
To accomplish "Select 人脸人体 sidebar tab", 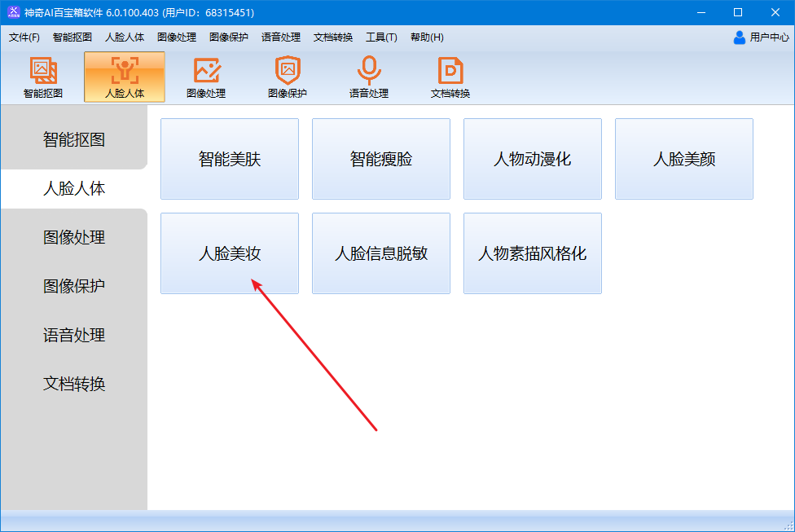I will pyautogui.click(x=74, y=189).
